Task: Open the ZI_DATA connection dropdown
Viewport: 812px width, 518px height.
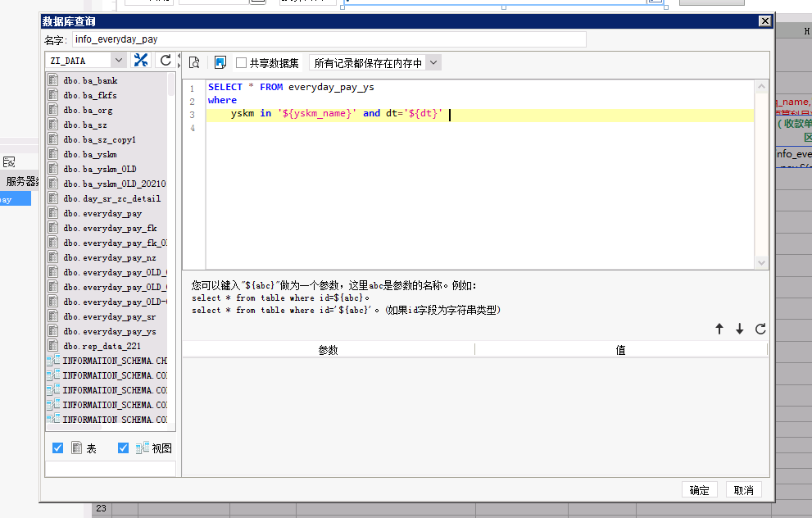Action: click(119, 60)
